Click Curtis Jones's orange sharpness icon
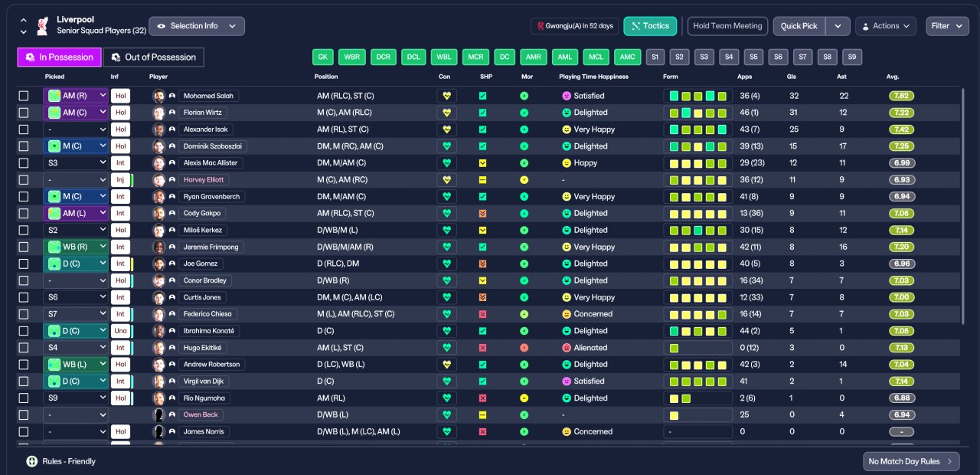Viewport: 980px width, 475px height. 482,297
